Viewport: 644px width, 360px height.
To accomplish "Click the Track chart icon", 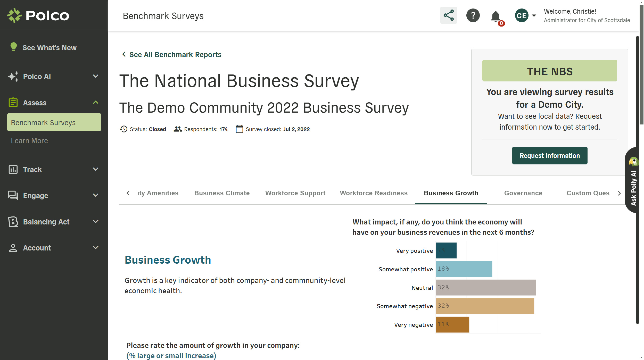I will click(13, 169).
